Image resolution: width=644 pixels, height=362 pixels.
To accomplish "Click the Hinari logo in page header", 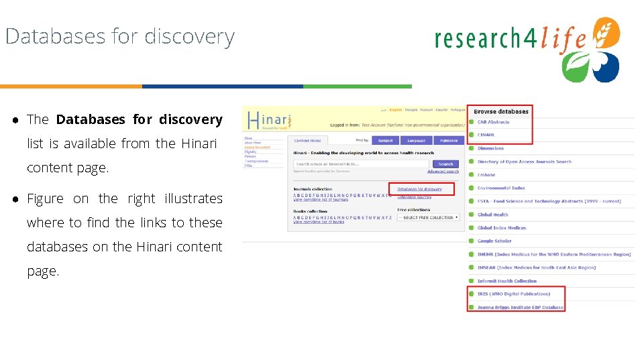I will pos(270,121).
